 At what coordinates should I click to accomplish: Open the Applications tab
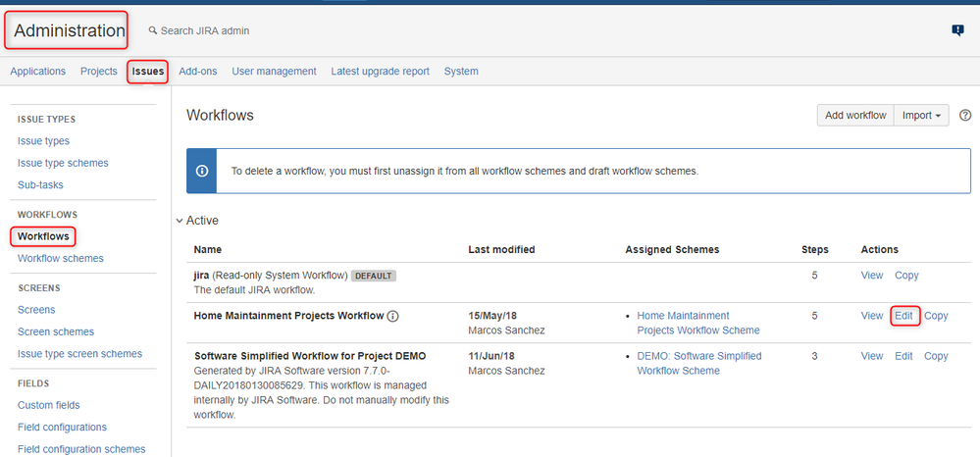(37, 72)
